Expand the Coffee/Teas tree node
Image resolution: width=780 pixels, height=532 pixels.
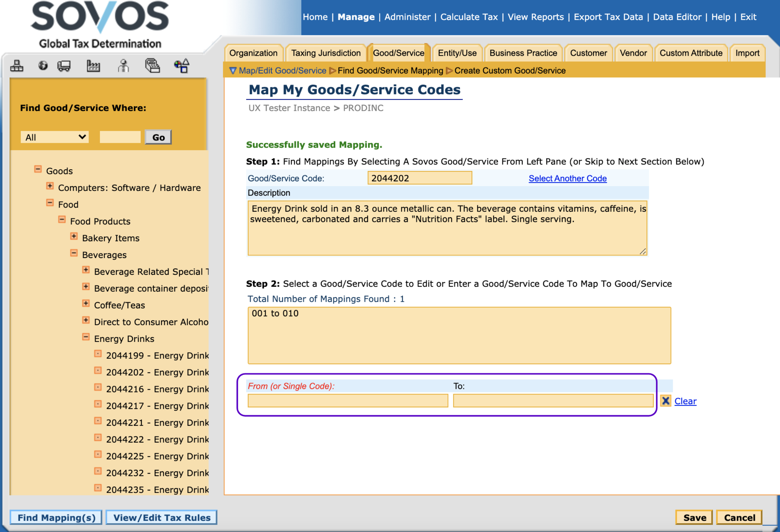click(x=86, y=304)
